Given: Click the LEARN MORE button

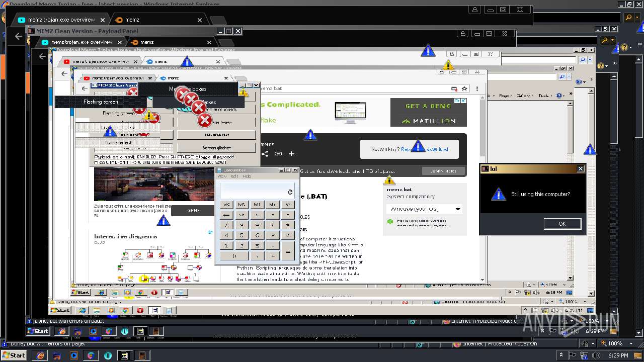Looking at the screenshot, I should 443,171.
